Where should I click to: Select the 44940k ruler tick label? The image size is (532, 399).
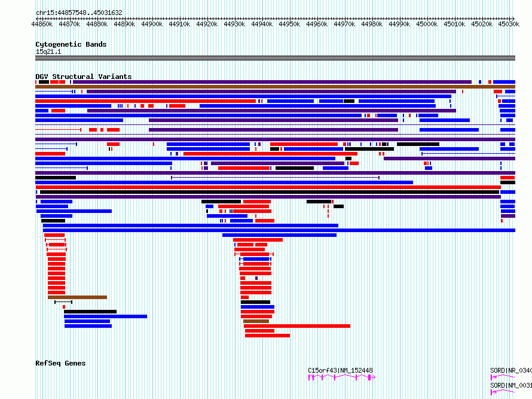(262, 24)
